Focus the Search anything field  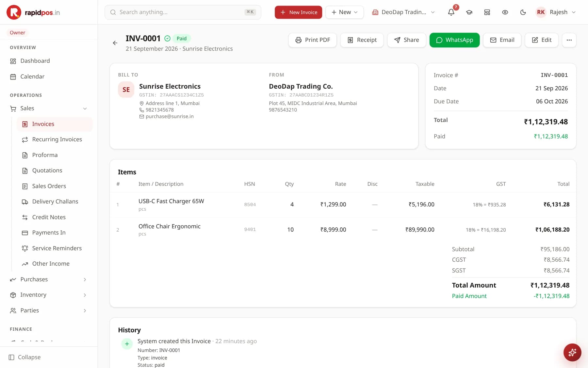pyautogui.click(x=183, y=12)
